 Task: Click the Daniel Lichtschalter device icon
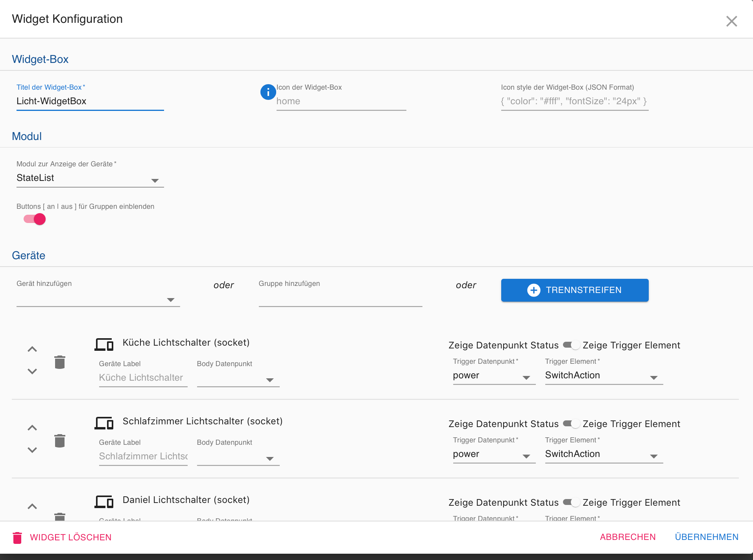(x=104, y=502)
